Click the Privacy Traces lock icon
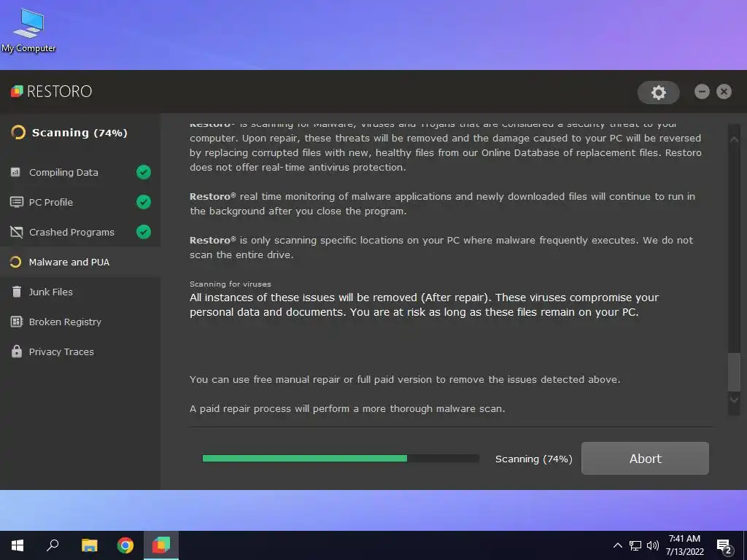 [16, 351]
